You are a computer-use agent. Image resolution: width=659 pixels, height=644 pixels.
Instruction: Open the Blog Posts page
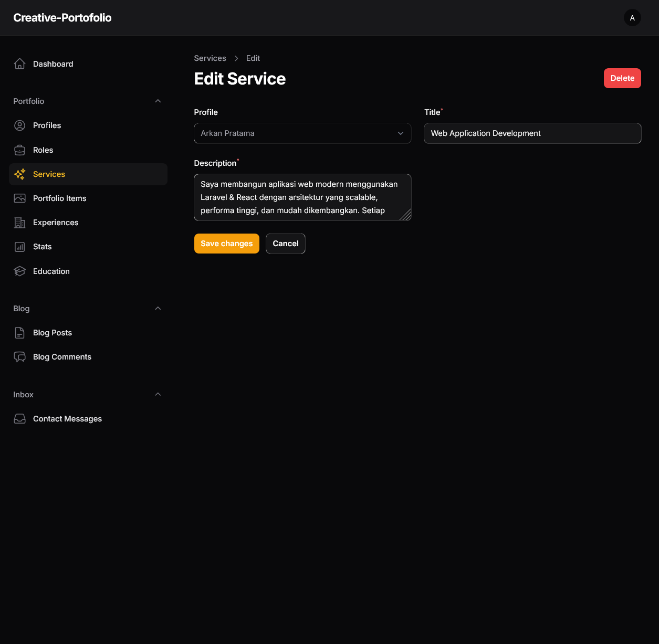pos(53,332)
